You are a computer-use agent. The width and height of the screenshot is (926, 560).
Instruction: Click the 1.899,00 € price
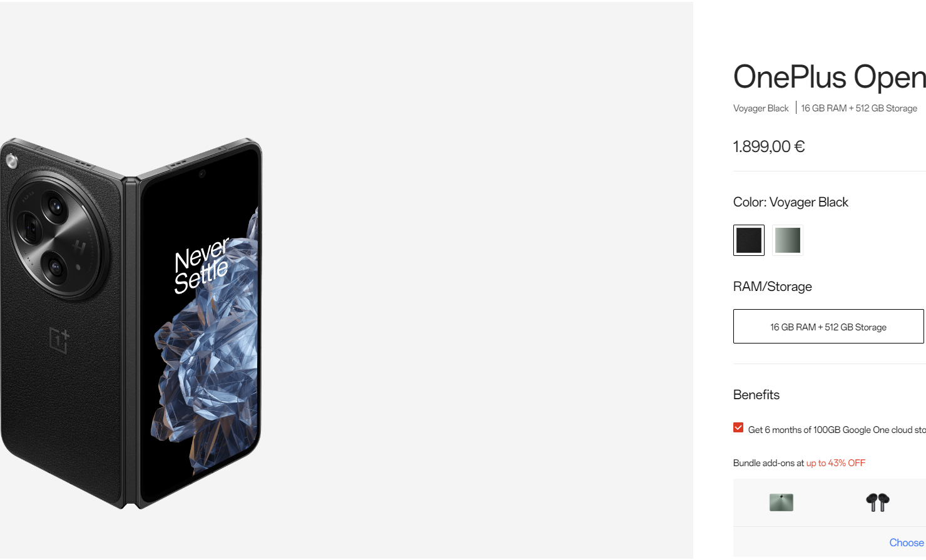[769, 146]
